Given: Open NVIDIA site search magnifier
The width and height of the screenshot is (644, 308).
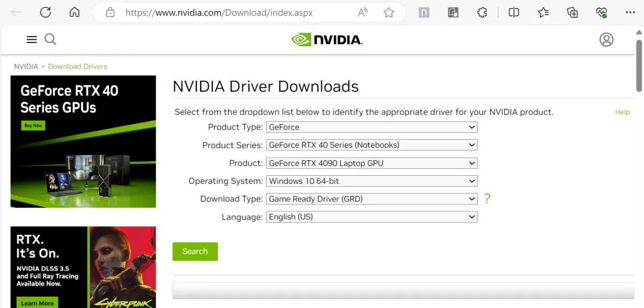Looking at the screenshot, I should (50, 39).
